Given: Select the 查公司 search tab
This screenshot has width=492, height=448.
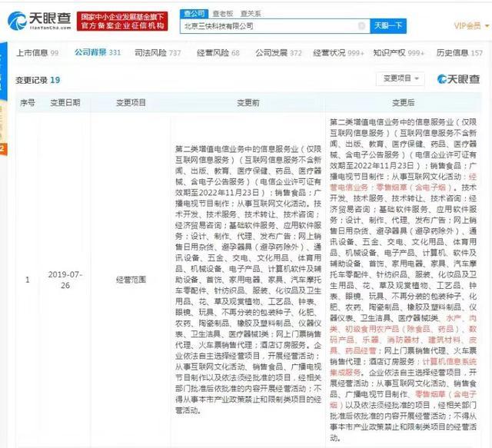Looking at the screenshot, I should click(194, 14).
